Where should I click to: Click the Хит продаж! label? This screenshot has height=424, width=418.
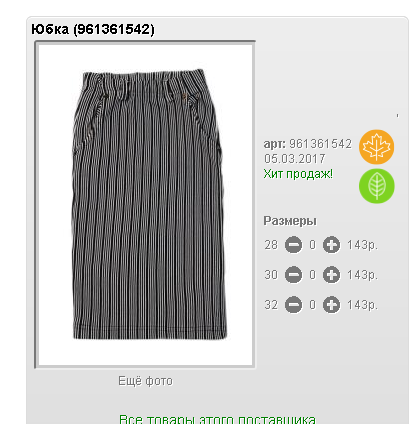pyautogui.click(x=298, y=174)
